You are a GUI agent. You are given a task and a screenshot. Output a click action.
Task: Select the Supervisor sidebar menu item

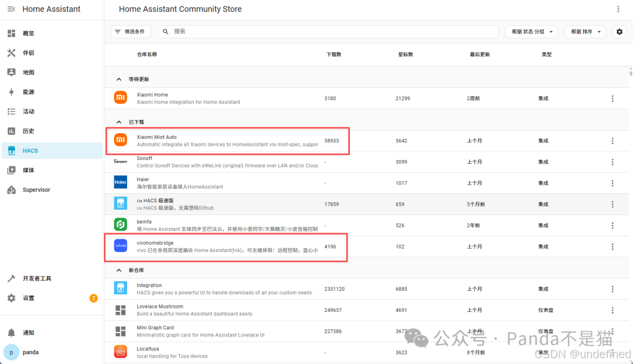(52, 190)
